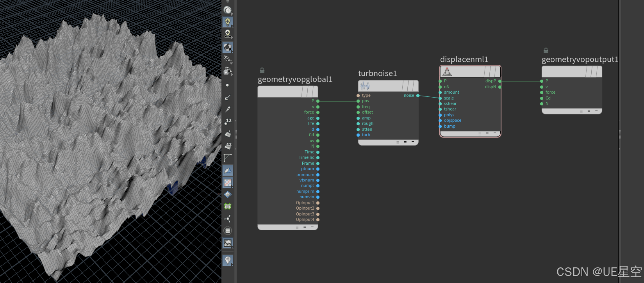This screenshot has height=283, width=644.
Task: Click the turbnoise1 node waveform icon
Action: [x=365, y=86]
